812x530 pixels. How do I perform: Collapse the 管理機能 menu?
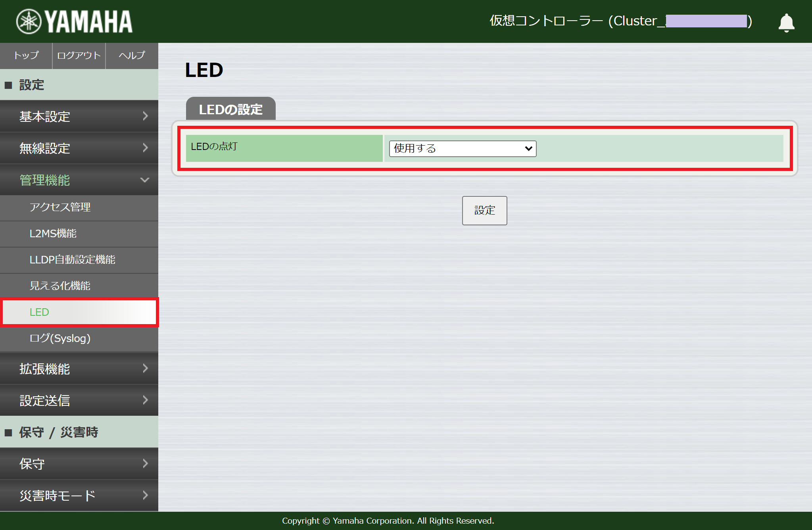click(79, 180)
